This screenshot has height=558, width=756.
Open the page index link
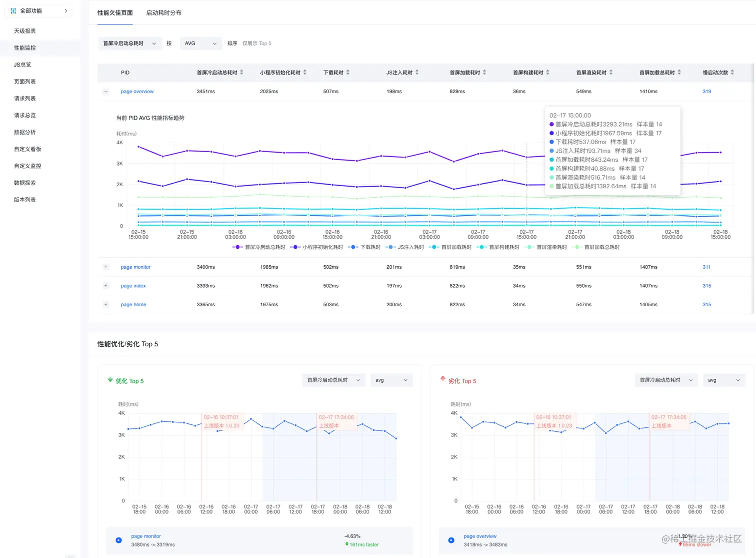pos(133,286)
